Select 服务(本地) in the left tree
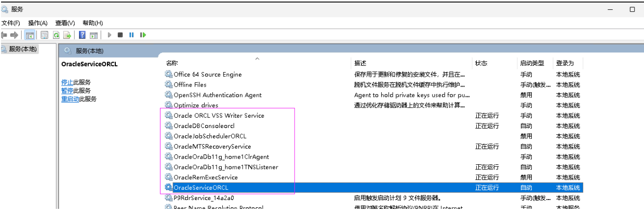The width and height of the screenshot is (644, 213). [x=23, y=49]
